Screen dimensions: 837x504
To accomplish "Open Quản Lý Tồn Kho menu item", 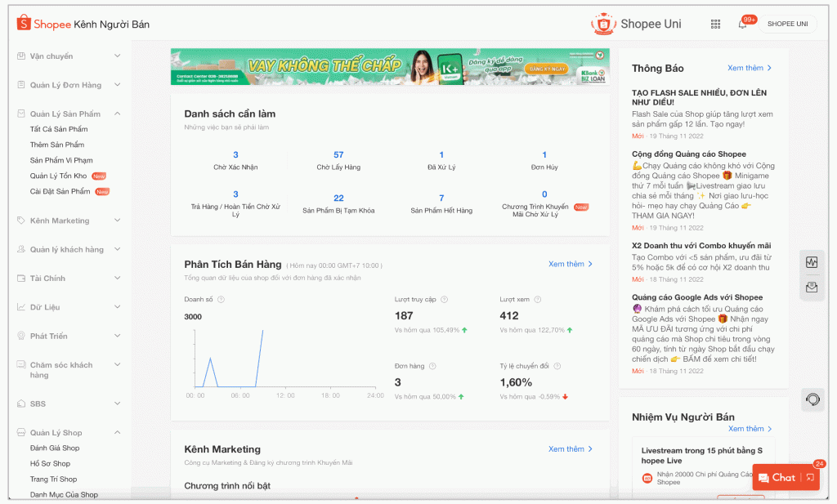I will [x=58, y=176].
